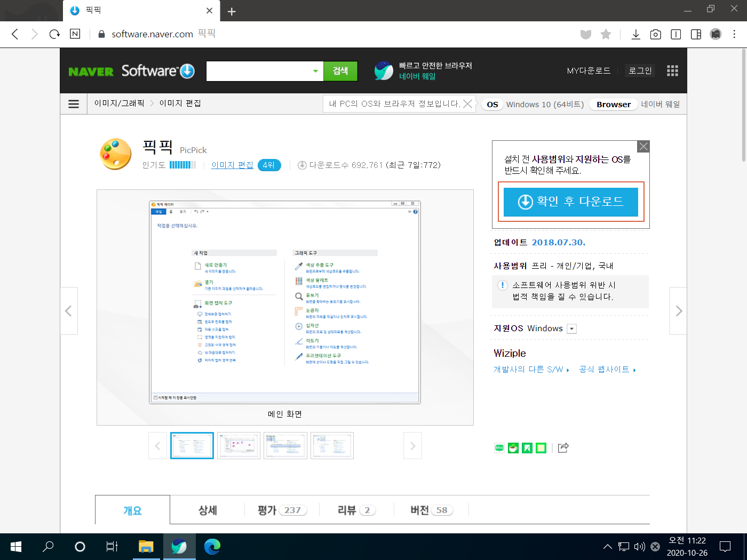Launch Microsoft Edge from the taskbar
747x560 pixels.
click(212, 547)
